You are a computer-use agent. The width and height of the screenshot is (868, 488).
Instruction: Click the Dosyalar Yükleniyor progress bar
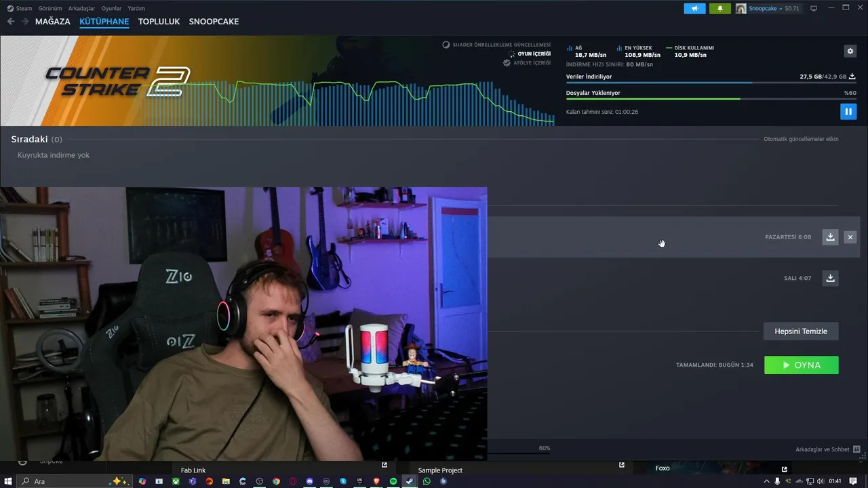pyautogui.click(x=711, y=99)
